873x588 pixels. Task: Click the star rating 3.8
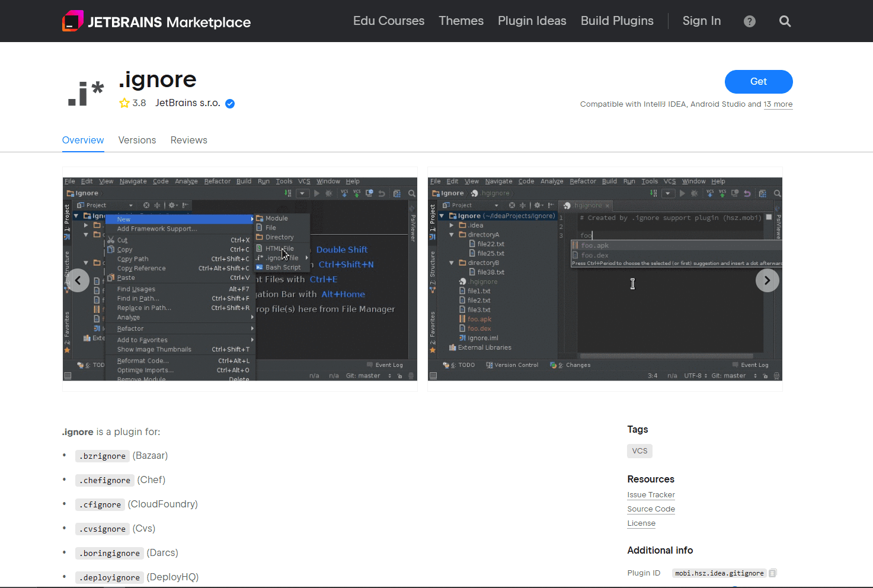pos(133,103)
